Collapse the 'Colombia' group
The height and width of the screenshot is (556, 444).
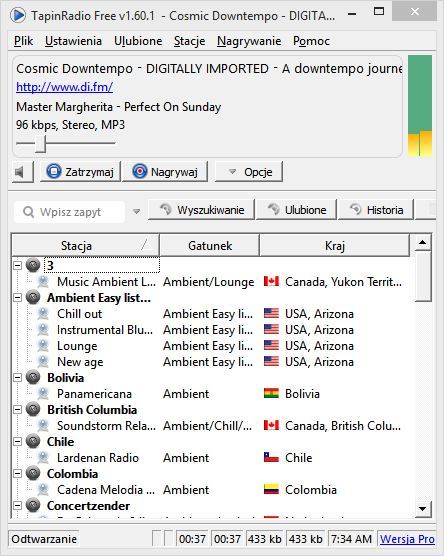[x=17, y=473]
